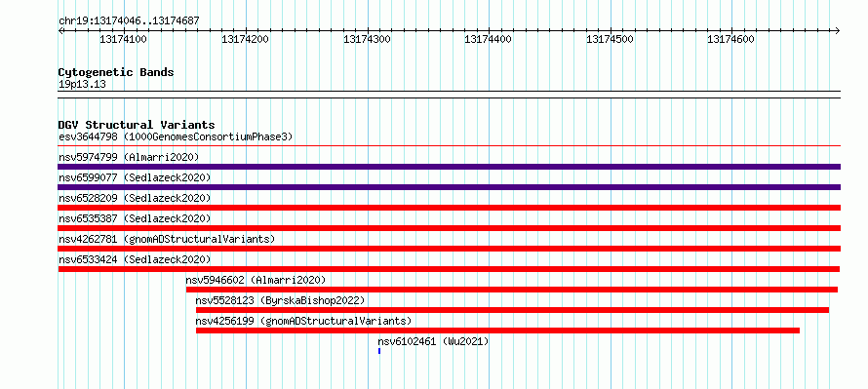
Task: Select the thin red esv3644798 variant line
Action: [x=449, y=146]
